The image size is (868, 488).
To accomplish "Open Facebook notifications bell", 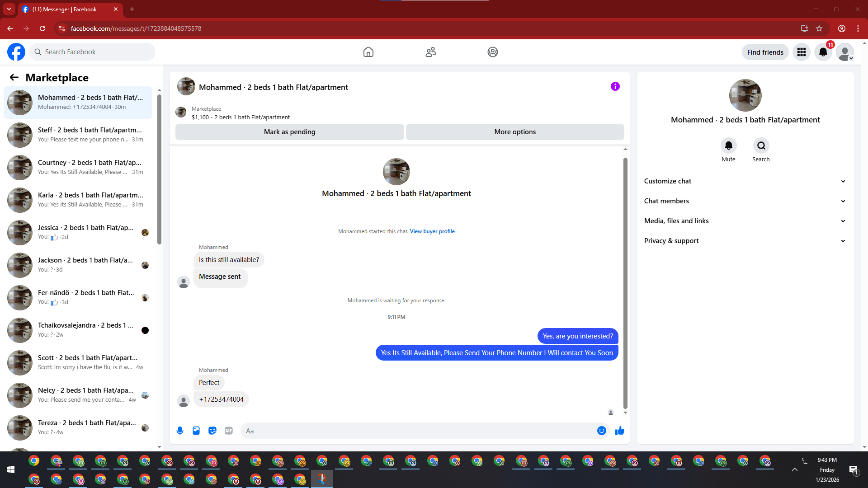I will (823, 52).
